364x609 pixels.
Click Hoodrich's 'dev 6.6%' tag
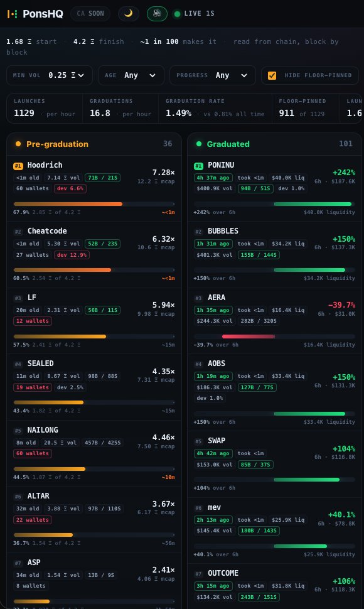[x=70, y=188]
